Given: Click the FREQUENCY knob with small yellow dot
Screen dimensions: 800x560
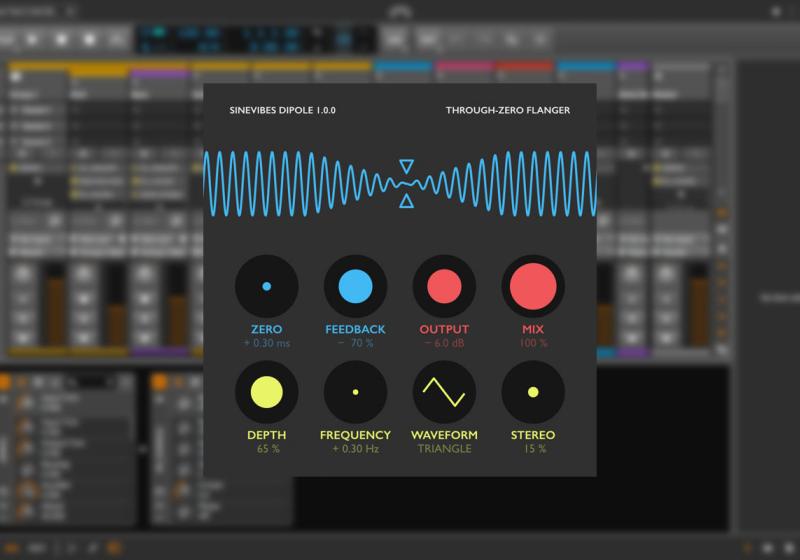Looking at the screenshot, I should pyautogui.click(x=355, y=392).
